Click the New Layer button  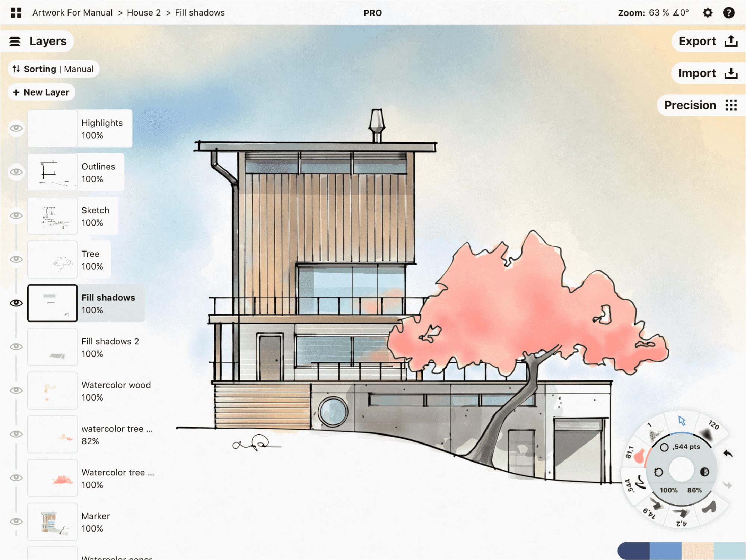[x=41, y=92]
